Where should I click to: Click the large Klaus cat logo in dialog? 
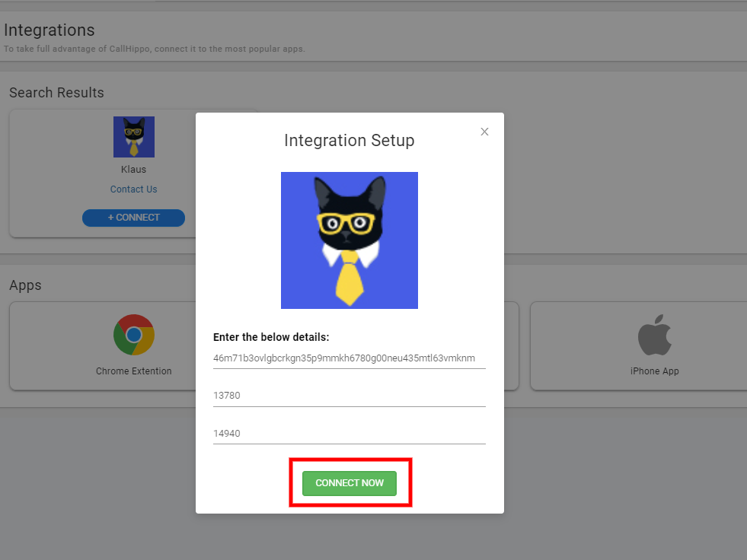[350, 240]
